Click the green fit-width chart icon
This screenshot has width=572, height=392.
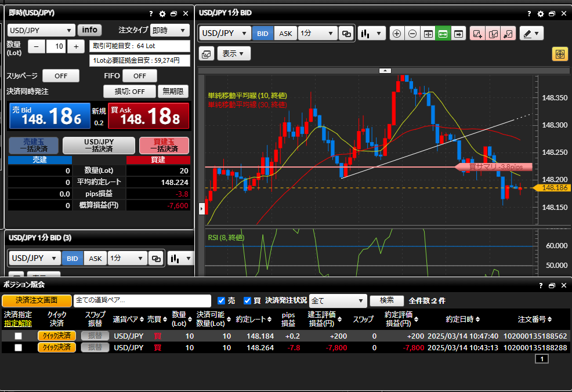[x=443, y=34]
